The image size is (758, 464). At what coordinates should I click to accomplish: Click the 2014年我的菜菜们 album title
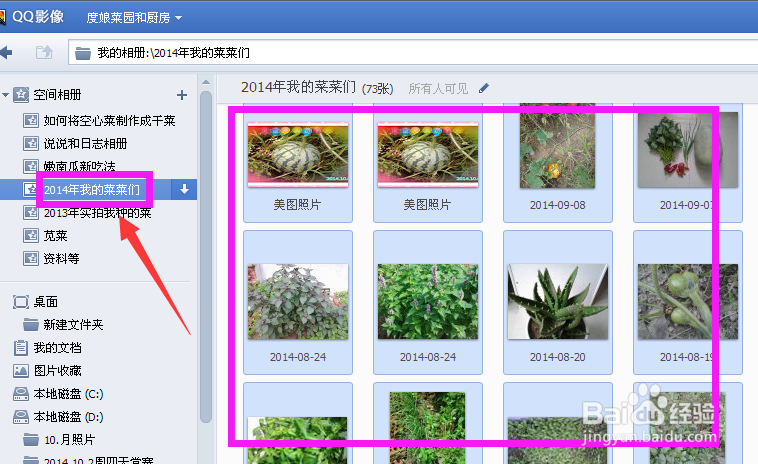298,87
